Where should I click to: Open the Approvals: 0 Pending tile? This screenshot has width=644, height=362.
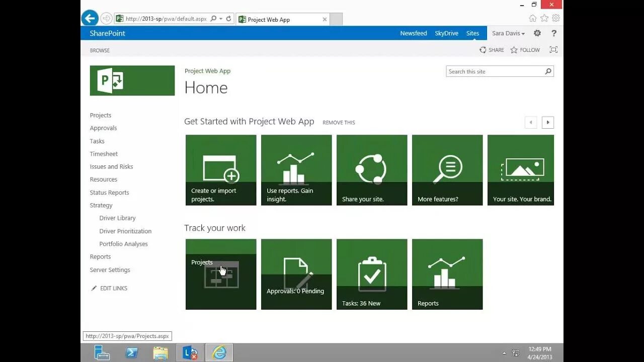click(x=296, y=274)
